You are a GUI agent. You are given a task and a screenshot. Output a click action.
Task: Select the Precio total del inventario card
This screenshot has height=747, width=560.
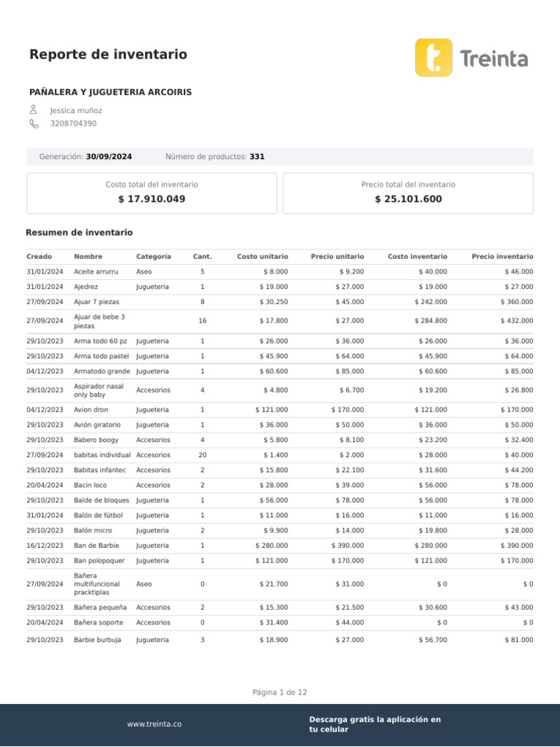408,193
